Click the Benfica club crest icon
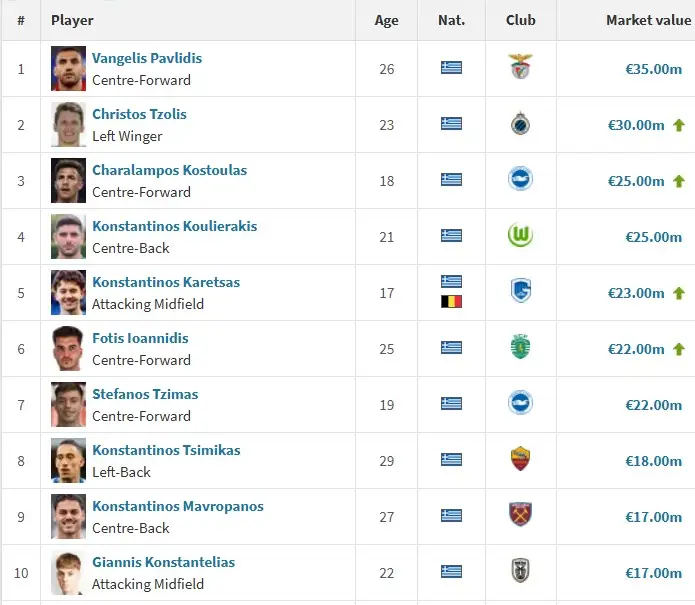 pyautogui.click(x=520, y=68)
